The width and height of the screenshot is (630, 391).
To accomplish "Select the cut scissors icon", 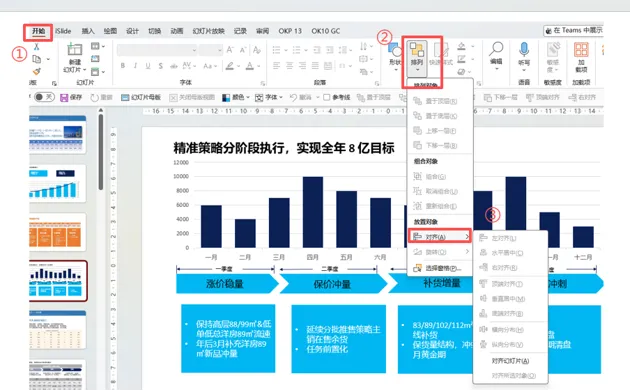I will [37, 47].
